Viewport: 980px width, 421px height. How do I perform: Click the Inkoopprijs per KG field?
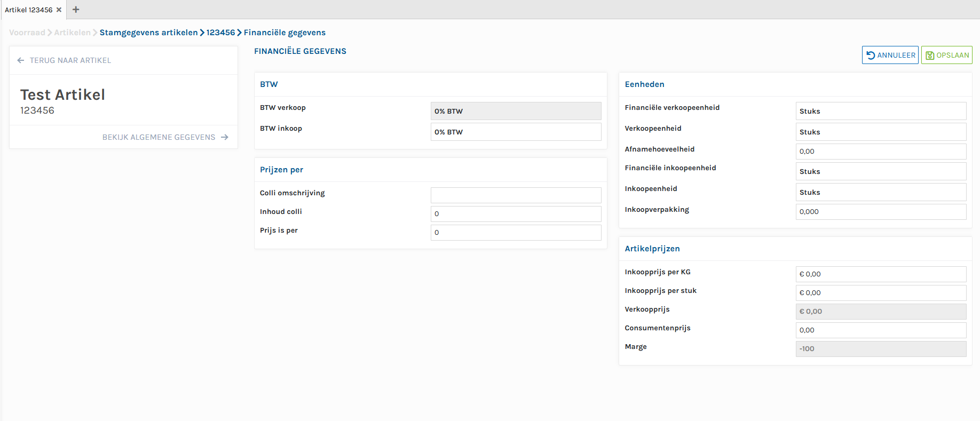[880, 274]
